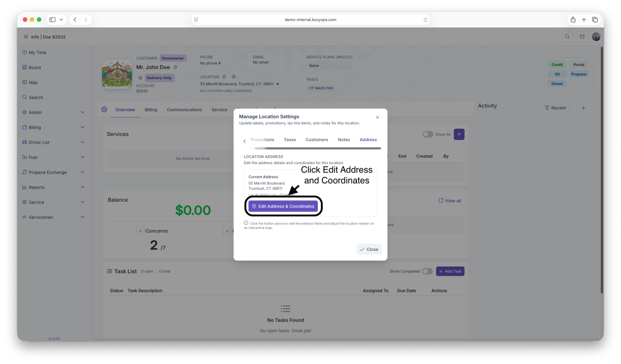Image resolution: width=621 pixels, height=364 pixels.
Task: Click the search magnifier icon in header
Action: click(x=567, y=37)
